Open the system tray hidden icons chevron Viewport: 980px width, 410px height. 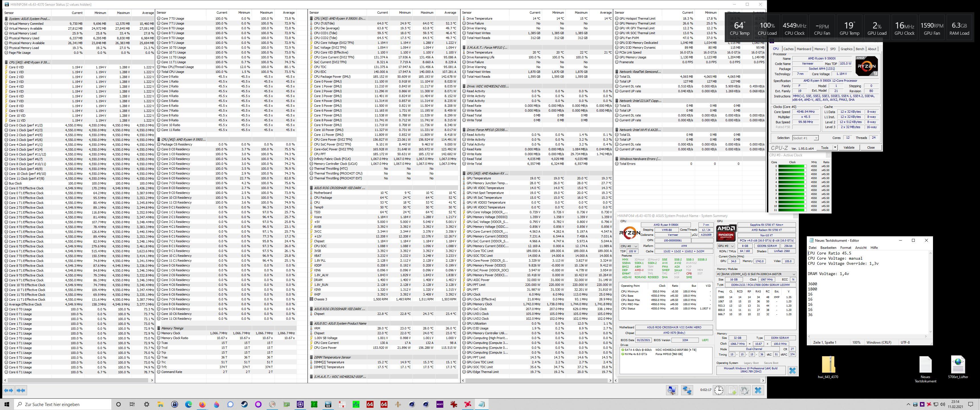[909, 404]
